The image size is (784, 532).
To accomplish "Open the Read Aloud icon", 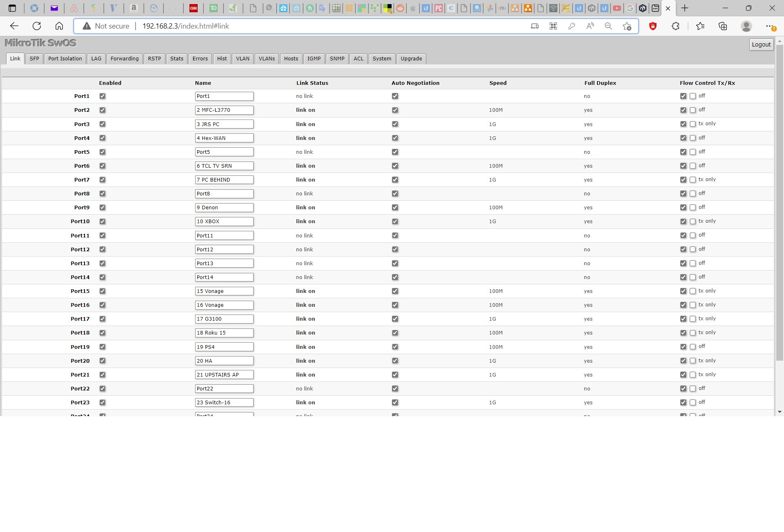I will click(590, 26).
